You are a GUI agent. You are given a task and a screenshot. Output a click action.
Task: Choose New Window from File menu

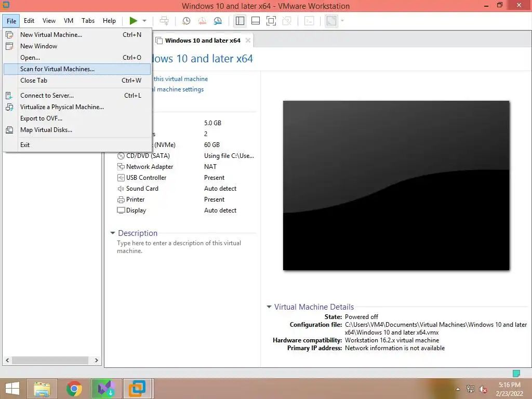(x=77, y=46)
